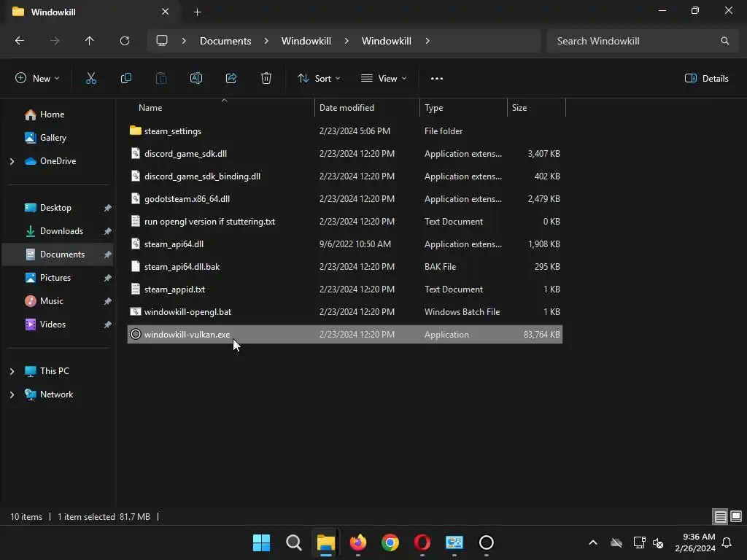Close the Windowkill tab

(166, 12)
